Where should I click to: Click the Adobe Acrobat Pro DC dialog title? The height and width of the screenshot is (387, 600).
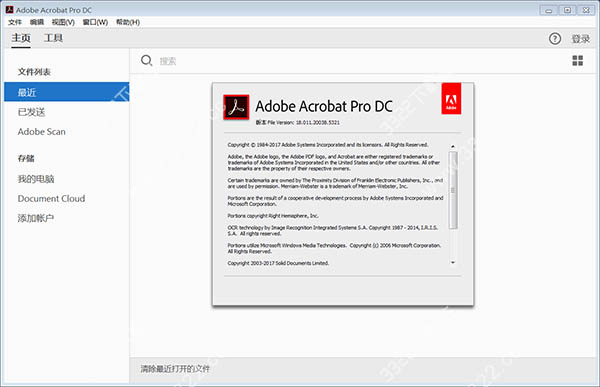coord(324,106)
